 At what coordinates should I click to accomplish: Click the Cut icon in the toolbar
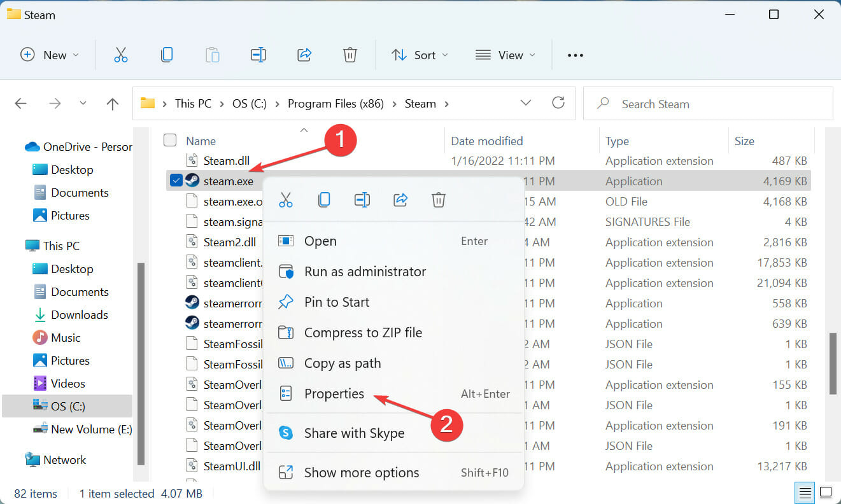pyautogui.click(x=121, y=55)
